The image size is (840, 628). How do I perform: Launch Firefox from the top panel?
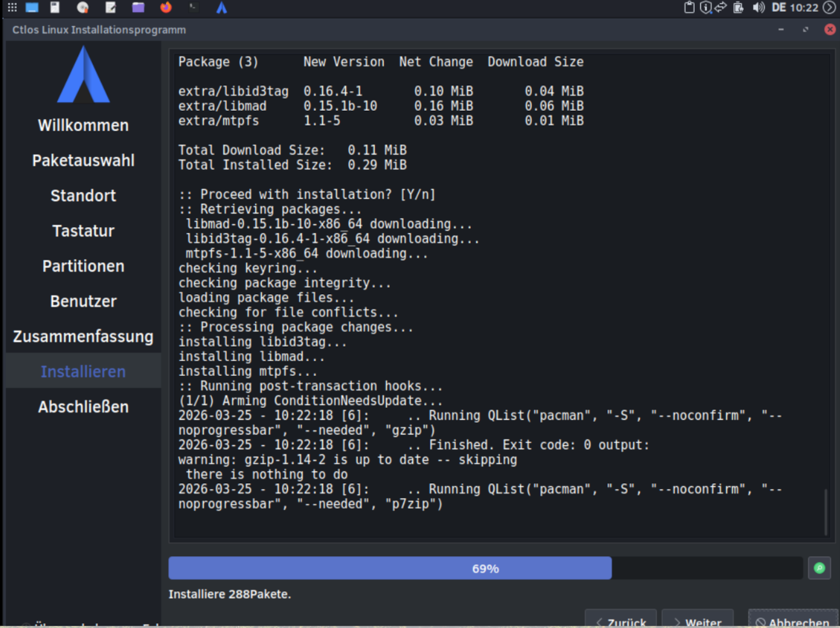click(166, 8)
